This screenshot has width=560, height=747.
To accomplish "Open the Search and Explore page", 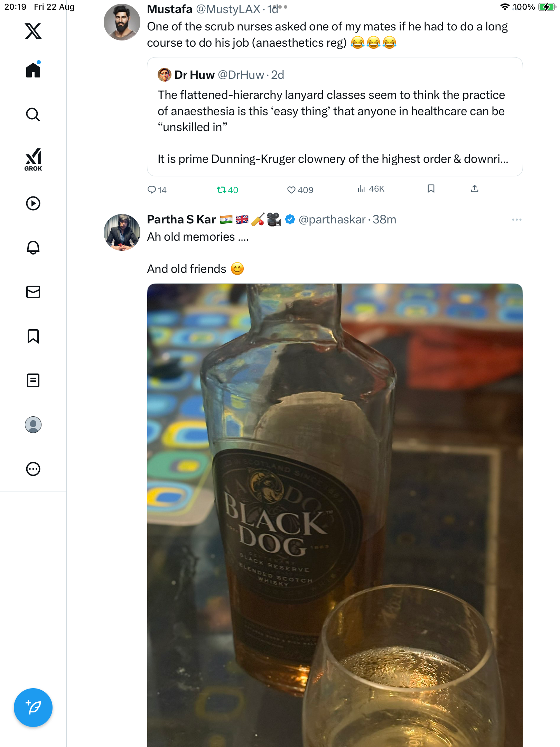I will point(33,114).
